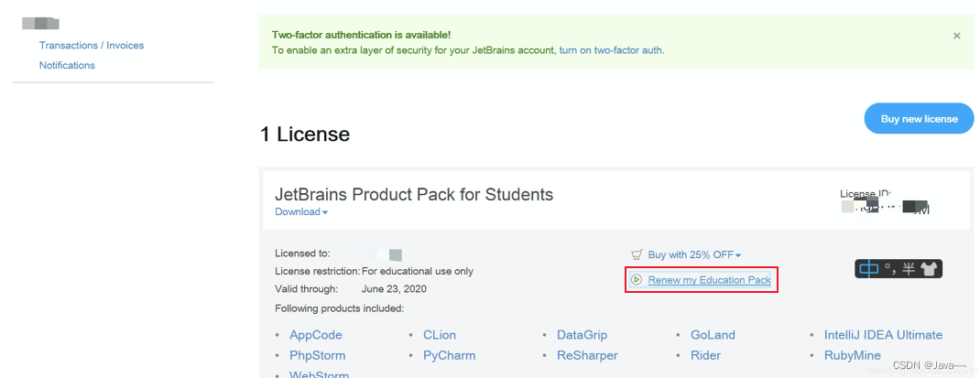Click the turn on two-factor auth link
The width and height of the screenshot is (980, 378).
pos(611,50)
